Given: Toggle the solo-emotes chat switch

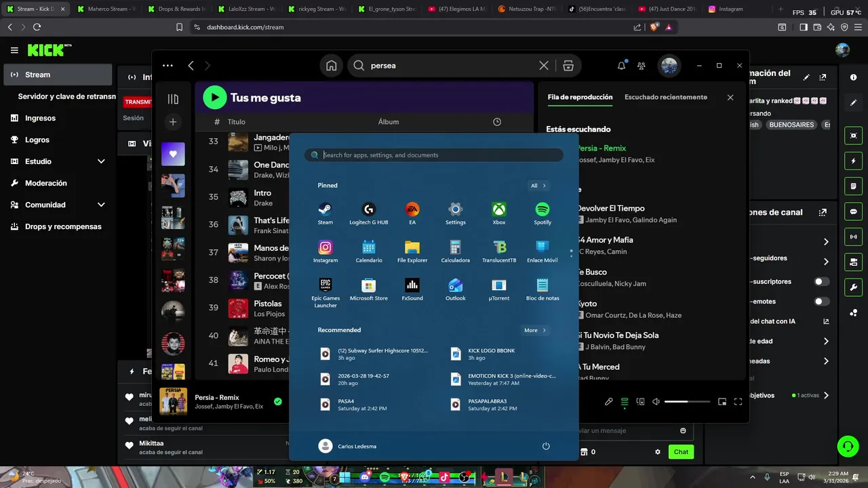Looking at the screenshot, I should pyautogui.click(x=822, y=302).
